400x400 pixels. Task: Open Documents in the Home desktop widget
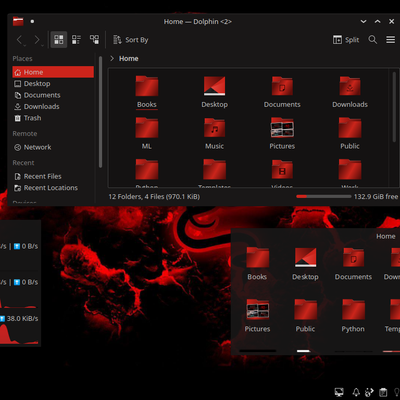pos(353,264)
